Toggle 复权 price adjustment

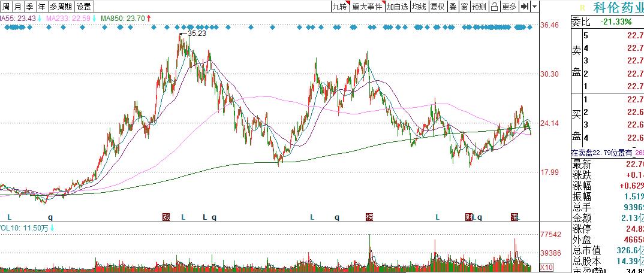(x=438, y=7)
